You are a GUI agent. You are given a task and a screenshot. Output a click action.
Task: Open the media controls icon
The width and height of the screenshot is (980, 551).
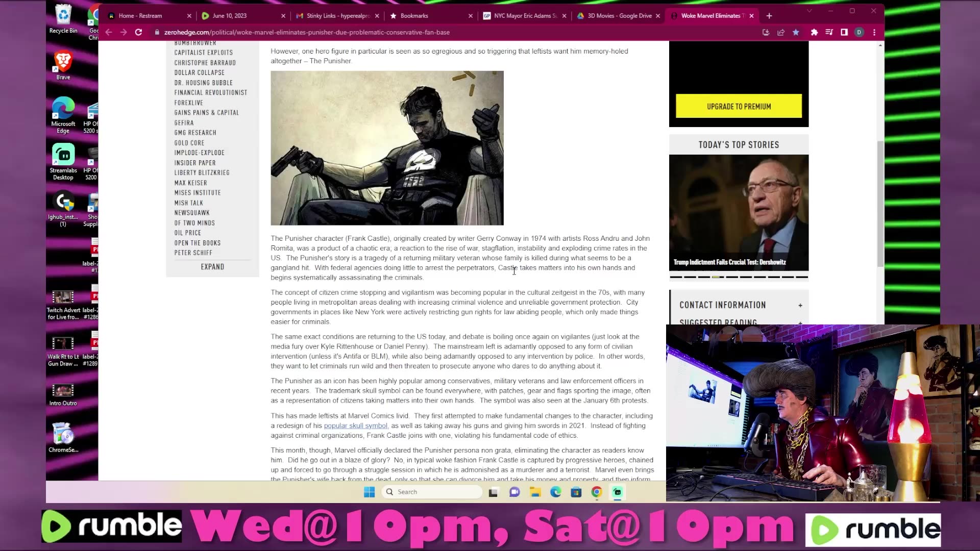click(x=829, y=32)
